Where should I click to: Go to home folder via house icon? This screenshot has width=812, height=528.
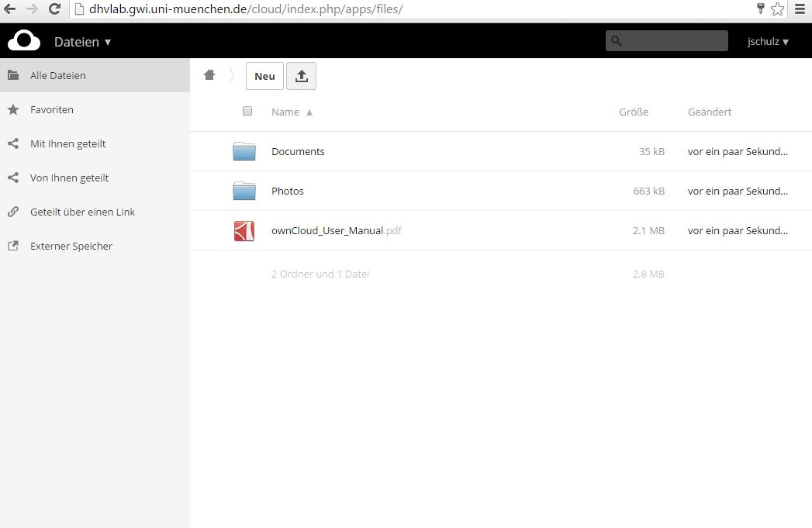tap(209, 75)
